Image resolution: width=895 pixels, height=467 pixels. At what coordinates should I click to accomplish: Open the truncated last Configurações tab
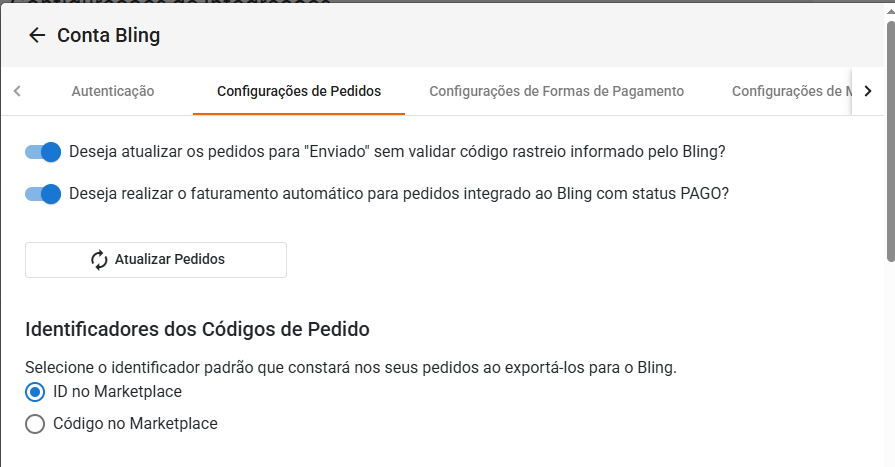[791, 91]
